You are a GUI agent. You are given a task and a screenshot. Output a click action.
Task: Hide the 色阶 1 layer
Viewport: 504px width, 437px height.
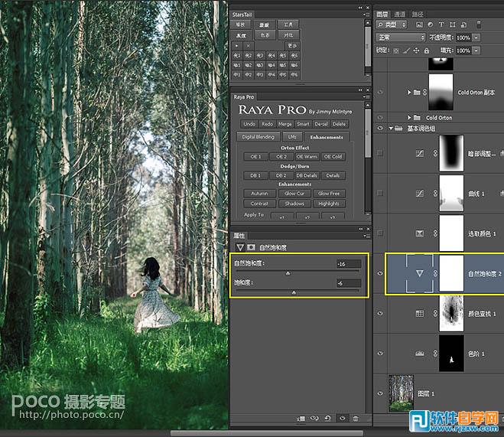coord(380,354)
